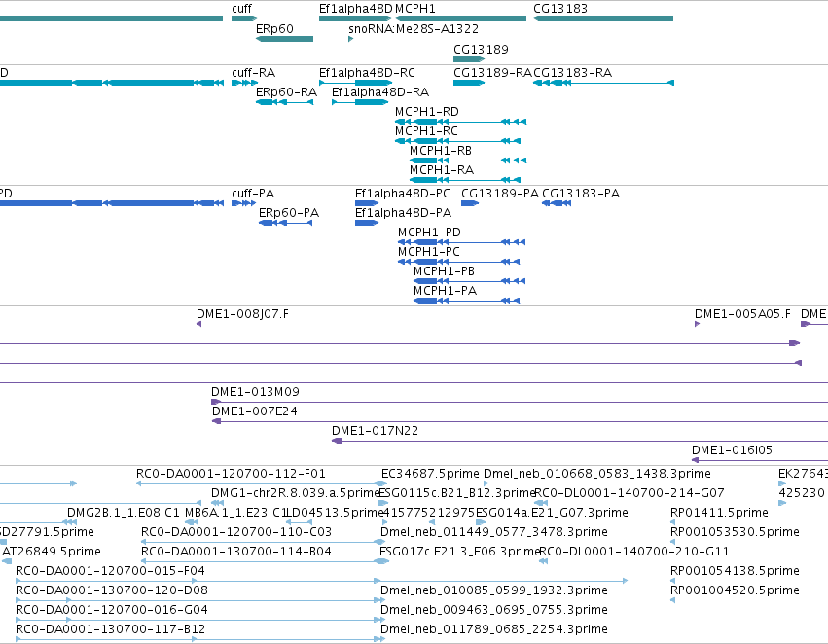828x644 pixels.
Task: Click the MCPH1-PA protein label
Action: click(x=446, y=292)
